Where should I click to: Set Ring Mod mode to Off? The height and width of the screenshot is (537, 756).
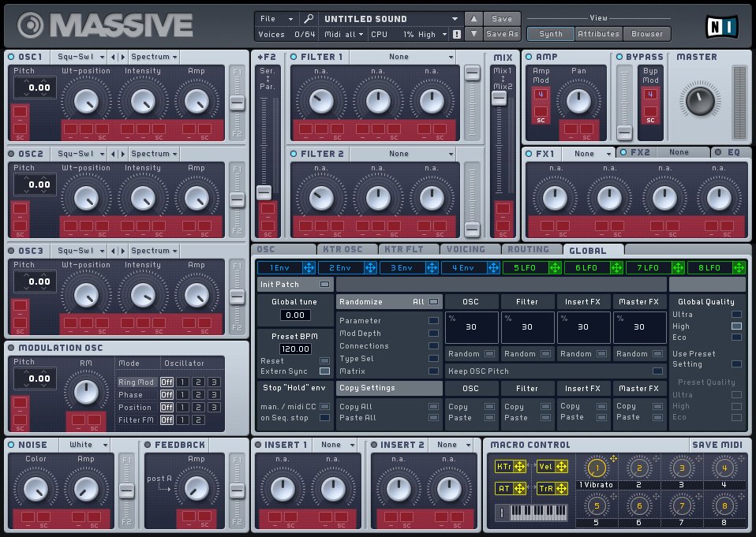[x=167, y=382]
